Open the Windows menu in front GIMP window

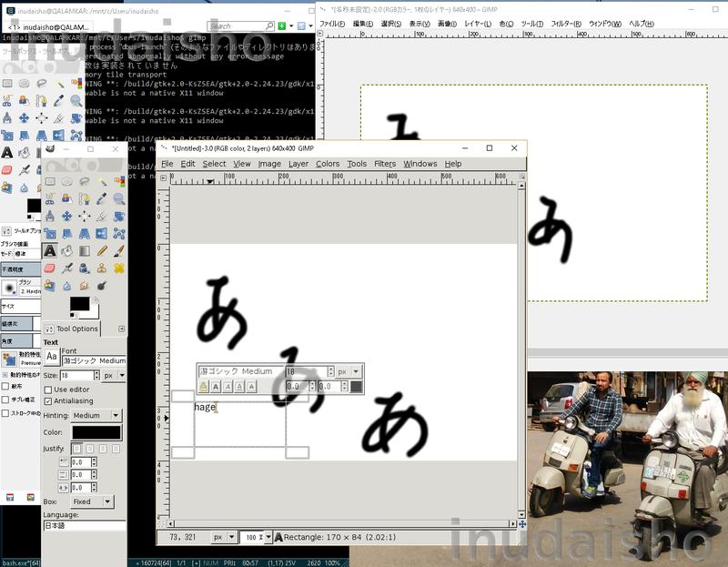[420, 164]
